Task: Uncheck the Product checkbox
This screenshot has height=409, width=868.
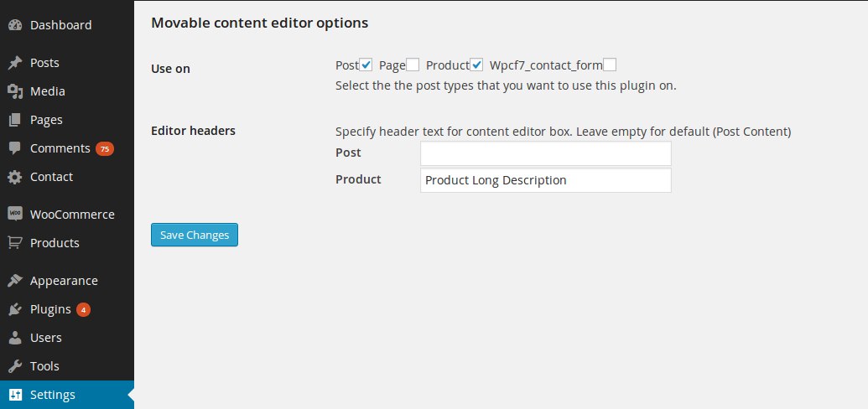Action: tap(476, 65)
